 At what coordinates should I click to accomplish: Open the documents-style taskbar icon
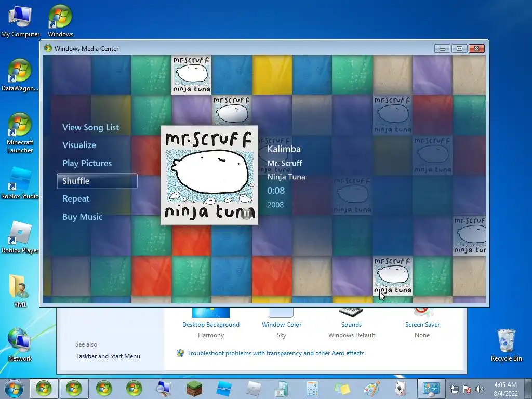tap(282, 389)
